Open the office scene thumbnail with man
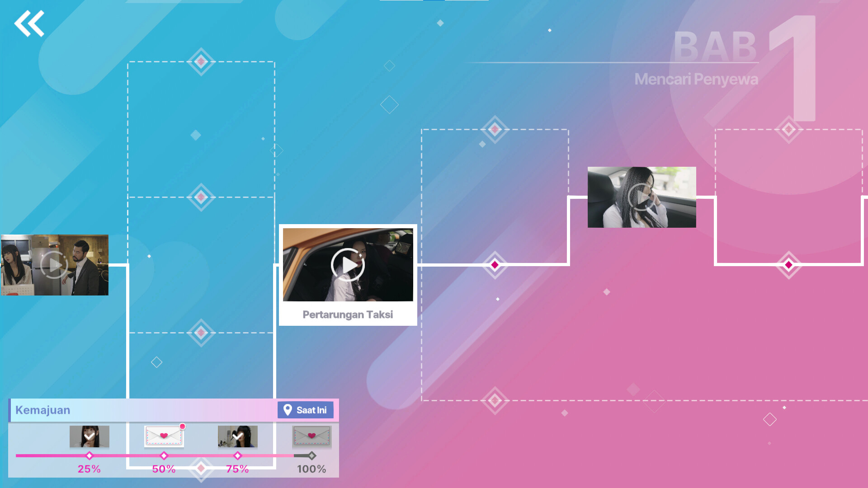 coord(54,265)
